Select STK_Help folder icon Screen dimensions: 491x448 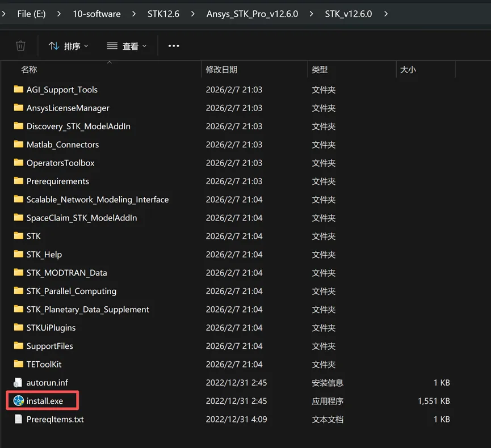tap(19, 254)
